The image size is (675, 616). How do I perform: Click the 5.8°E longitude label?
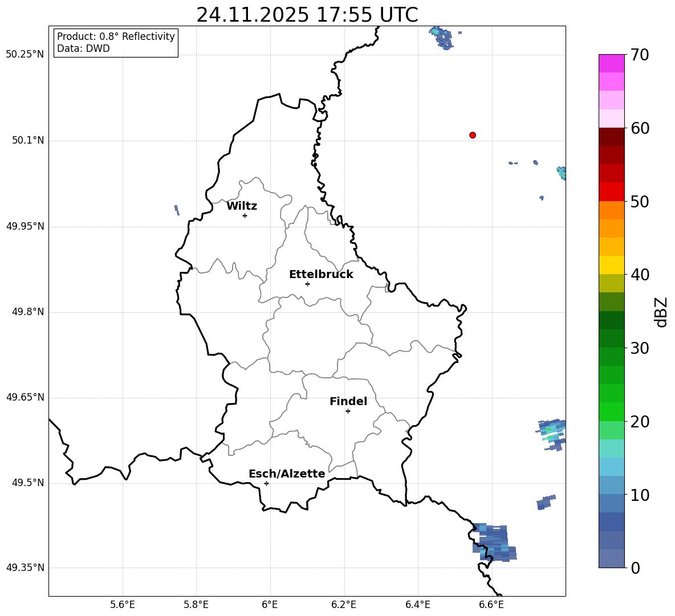point(196,605)
